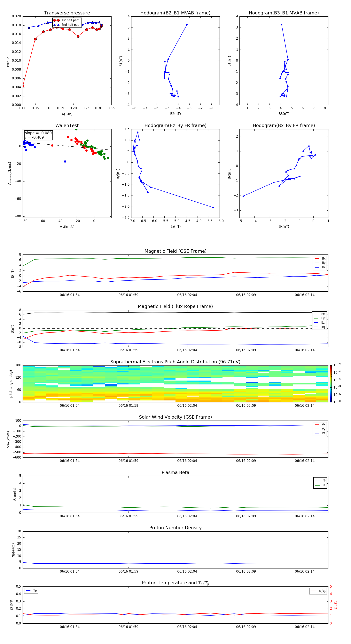Select the "slope = -0.089" annotation
This screenshot has height=644, width=351.
point(38,133)
